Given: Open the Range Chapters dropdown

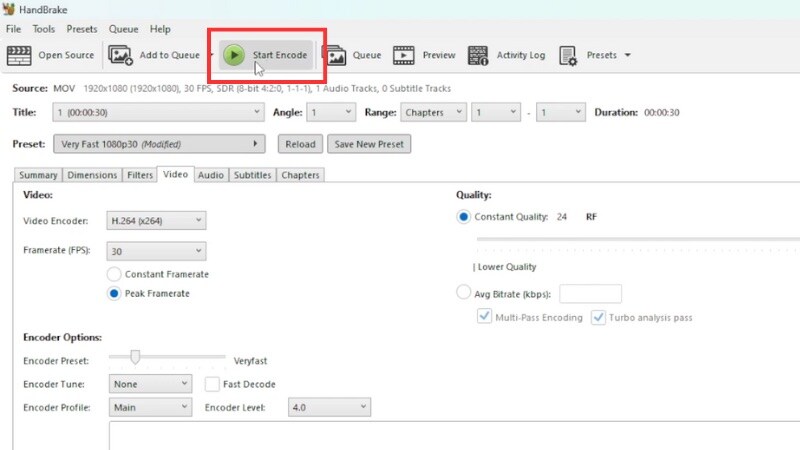Looking at the screenshot, I should pyautogui.click(x=433, y=112).
